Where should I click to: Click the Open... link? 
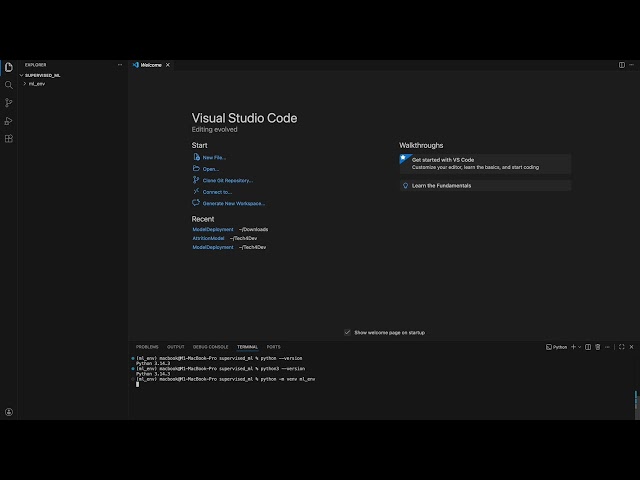[211, 169]
